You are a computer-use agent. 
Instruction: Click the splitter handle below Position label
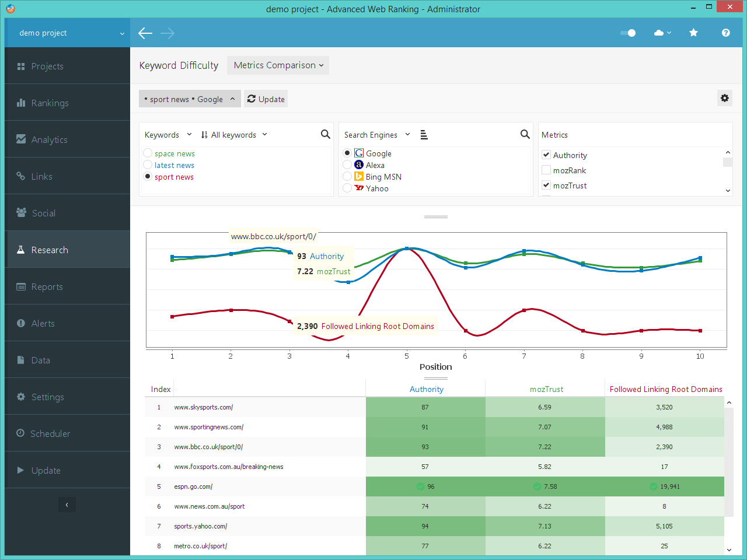[x=436, y=378]
